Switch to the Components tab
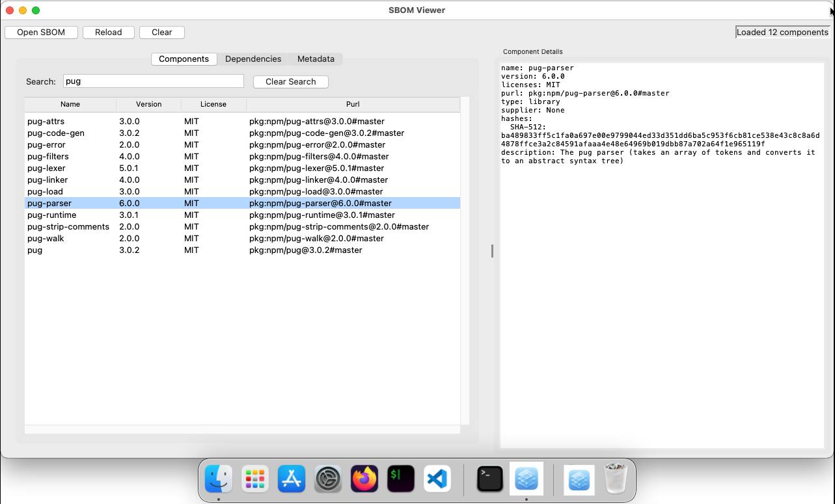Screen dimensions: 835x504 (x=184, y=59)
